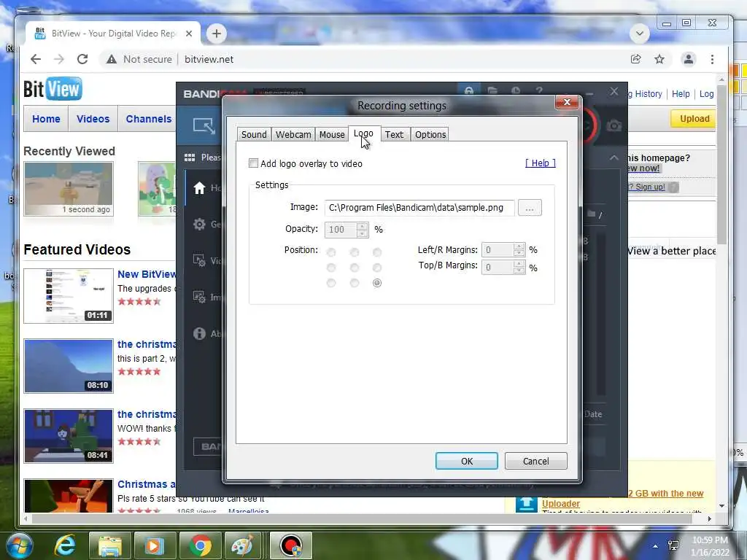
Task: Open Bandicam General settings gear icon
Action: coord(199,225)
